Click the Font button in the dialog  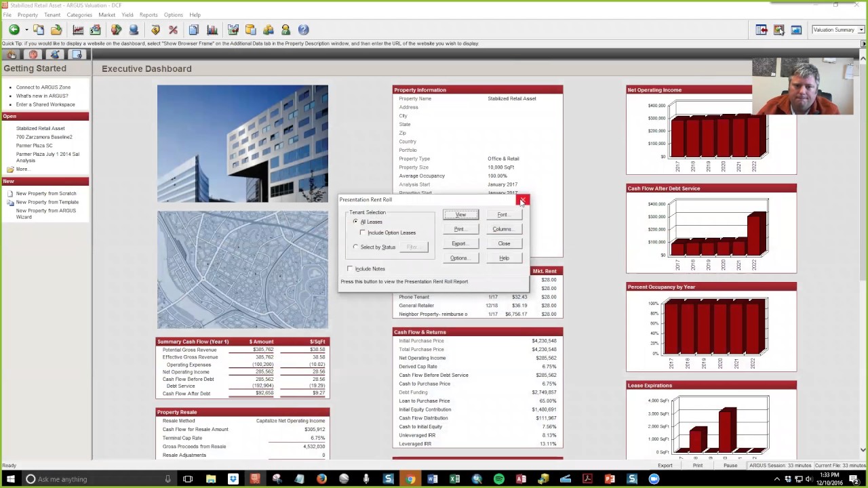504,215
